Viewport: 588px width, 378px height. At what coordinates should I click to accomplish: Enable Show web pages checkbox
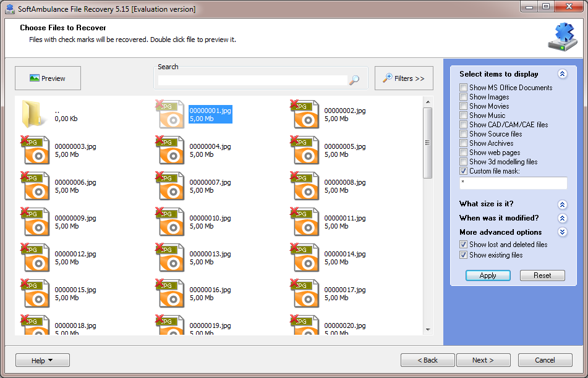pyautogui.click(x=464, y=153)
